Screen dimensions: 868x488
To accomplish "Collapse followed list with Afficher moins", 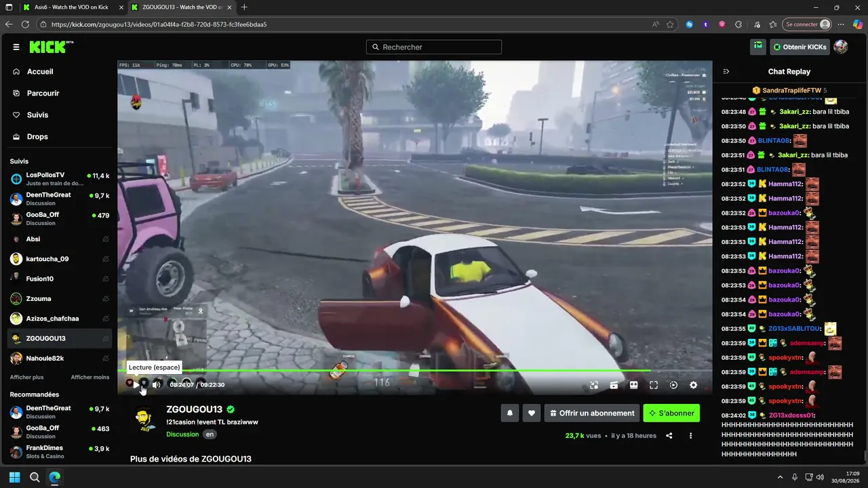I will click(x=90, y=378).
